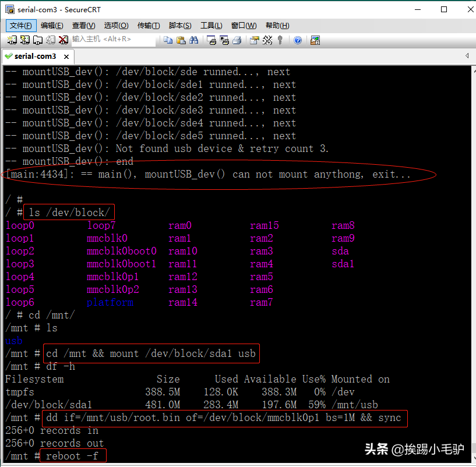Click the Paste clipboard icon
The width and height of the screenshot is (476, 467).
point(181,40)
